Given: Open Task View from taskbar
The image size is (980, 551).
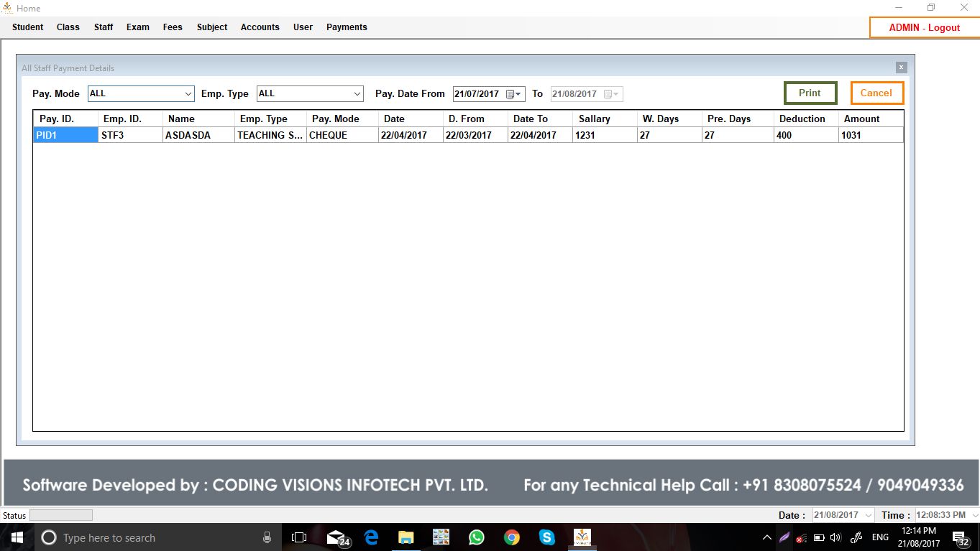Looking at the screenshot, I should [x=299, y=537].
